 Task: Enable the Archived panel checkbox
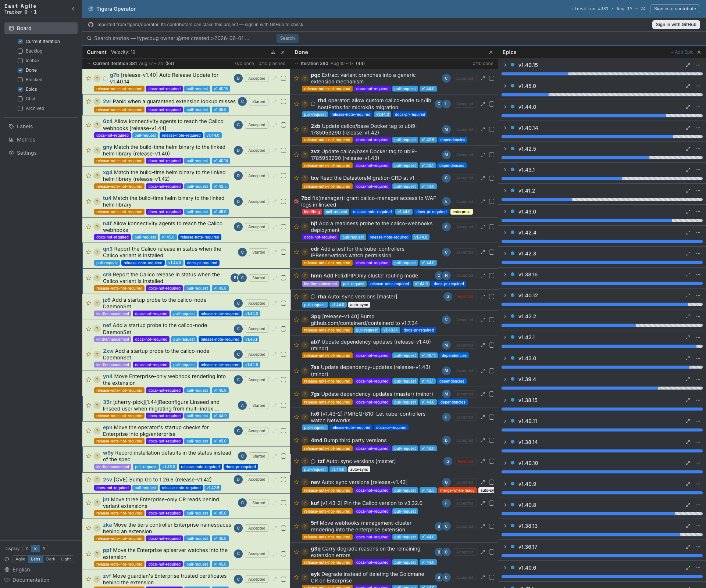[x=20, y=108]
